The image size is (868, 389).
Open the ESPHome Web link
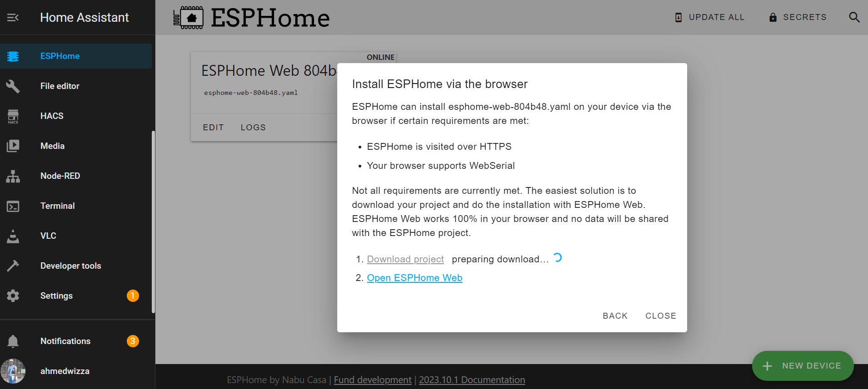(x=414, y=278)
